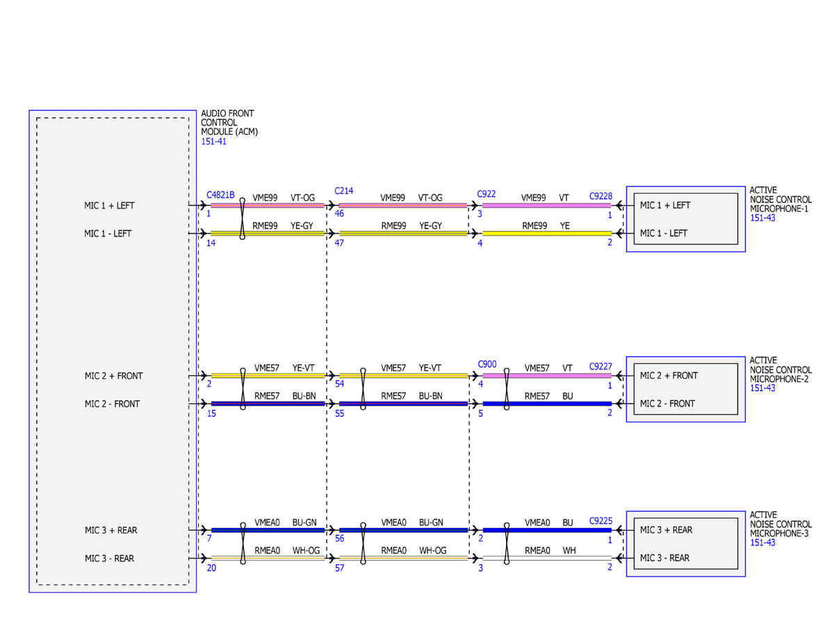Select the Audio Front Control Module (ACM) title
The image size is (834, 644).
pyautogui.click(x=229, y=122)
